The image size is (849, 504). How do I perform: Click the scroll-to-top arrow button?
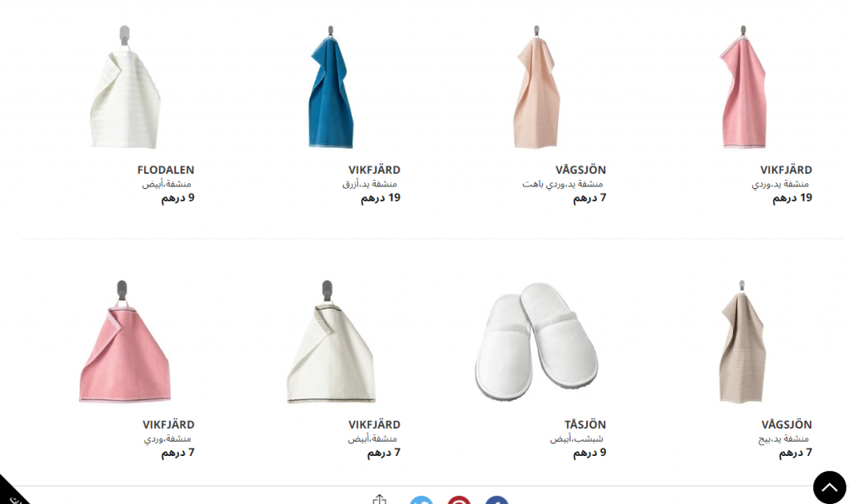pos(829,487)
